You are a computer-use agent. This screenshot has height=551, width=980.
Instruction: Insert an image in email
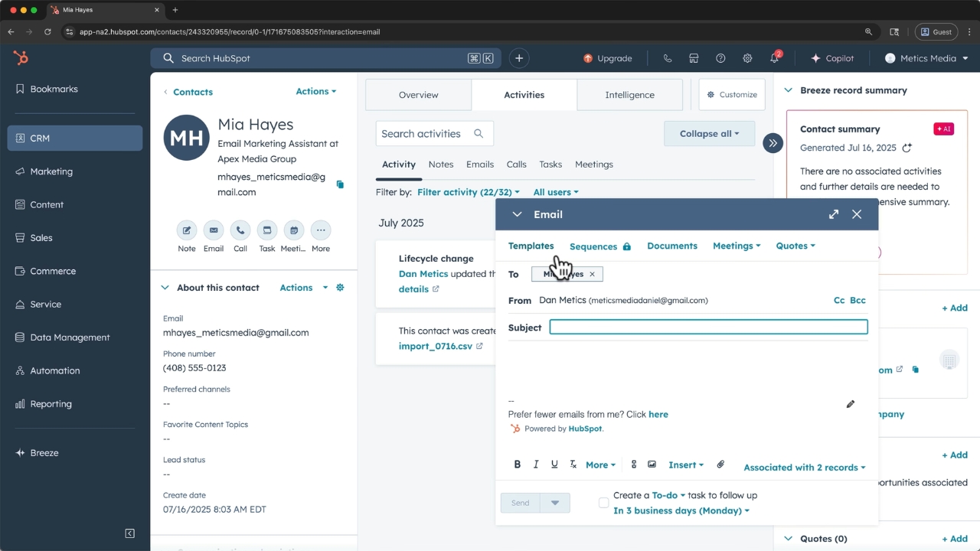coord(652,465)
